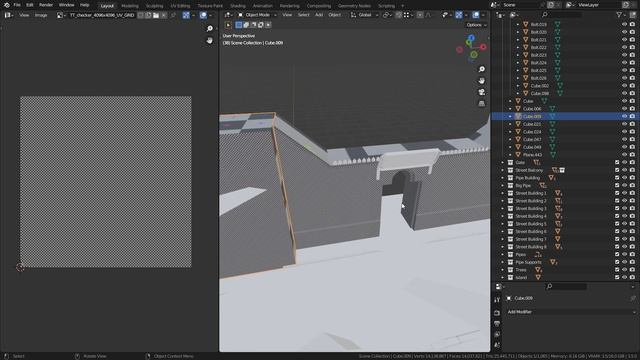Expand the Cube.009 row in the outliner
640x360 pixels.
click(x=510, y=116)
